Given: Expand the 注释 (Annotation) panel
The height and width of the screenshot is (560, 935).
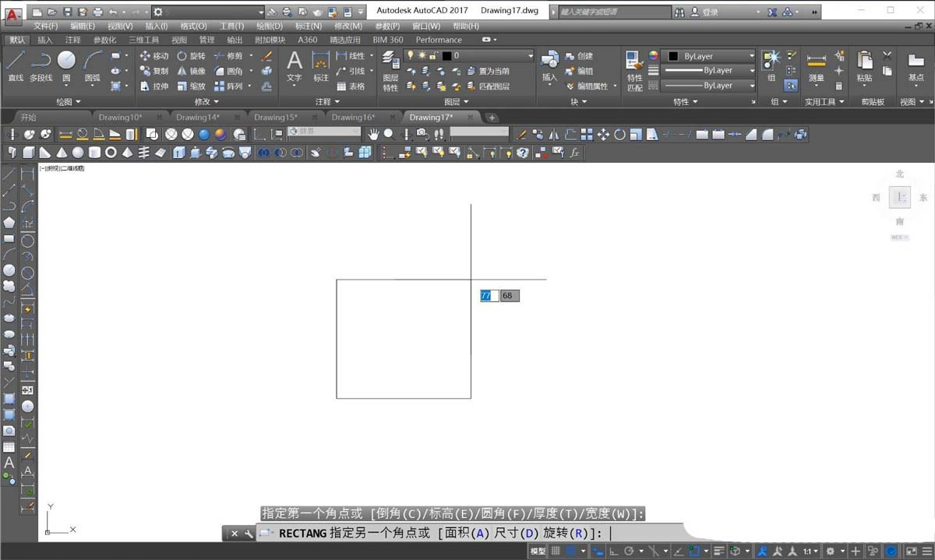Looking at the screenshot, I should 328,101.
